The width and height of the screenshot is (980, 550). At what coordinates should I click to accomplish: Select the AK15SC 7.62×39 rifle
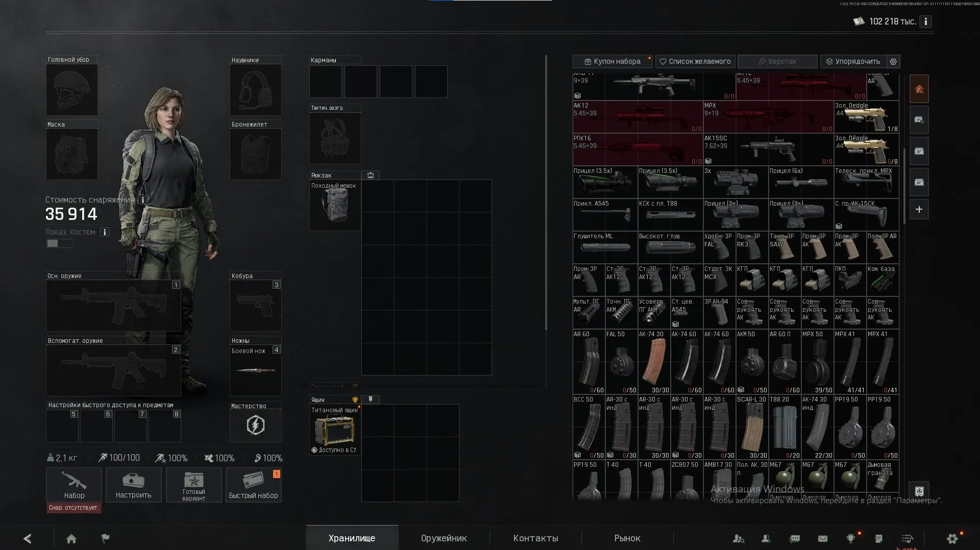tap(768, 149)
